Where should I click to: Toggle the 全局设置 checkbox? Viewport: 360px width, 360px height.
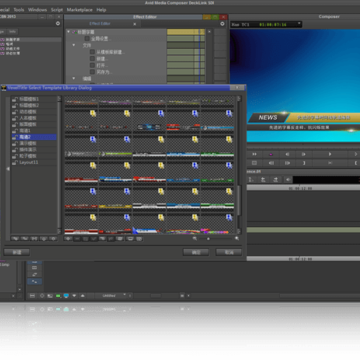(x=87, y=39)
